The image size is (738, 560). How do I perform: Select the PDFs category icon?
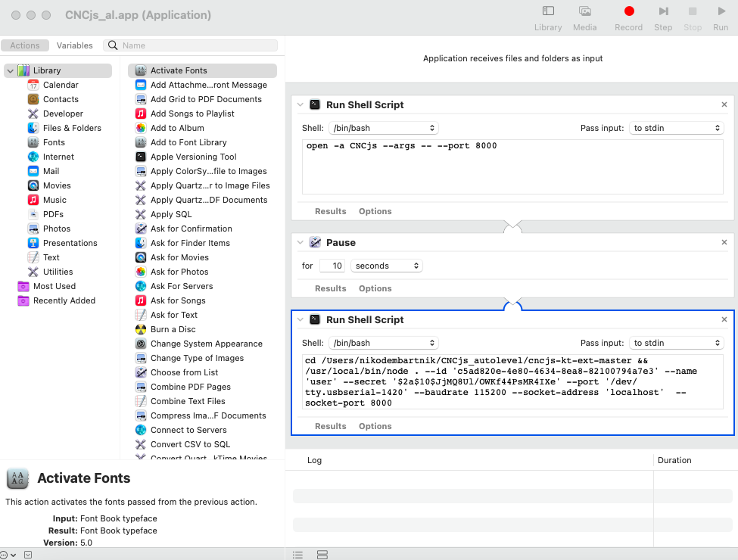(x=33, y=215)
